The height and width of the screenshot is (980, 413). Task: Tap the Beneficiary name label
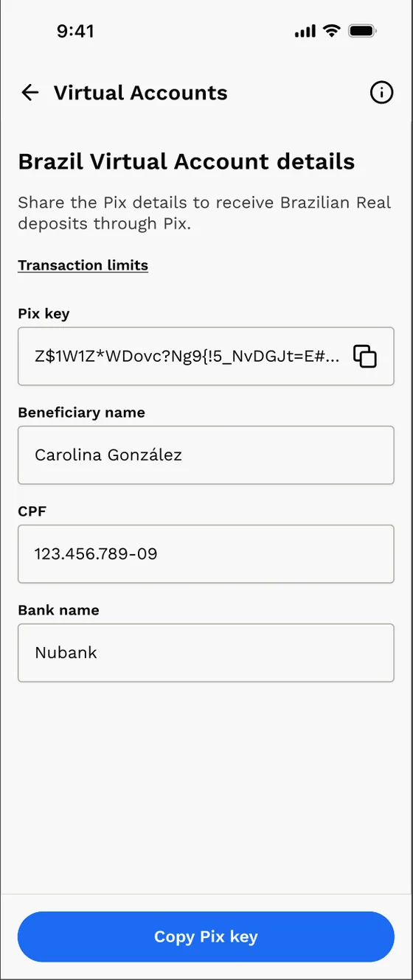pos(81,413)
